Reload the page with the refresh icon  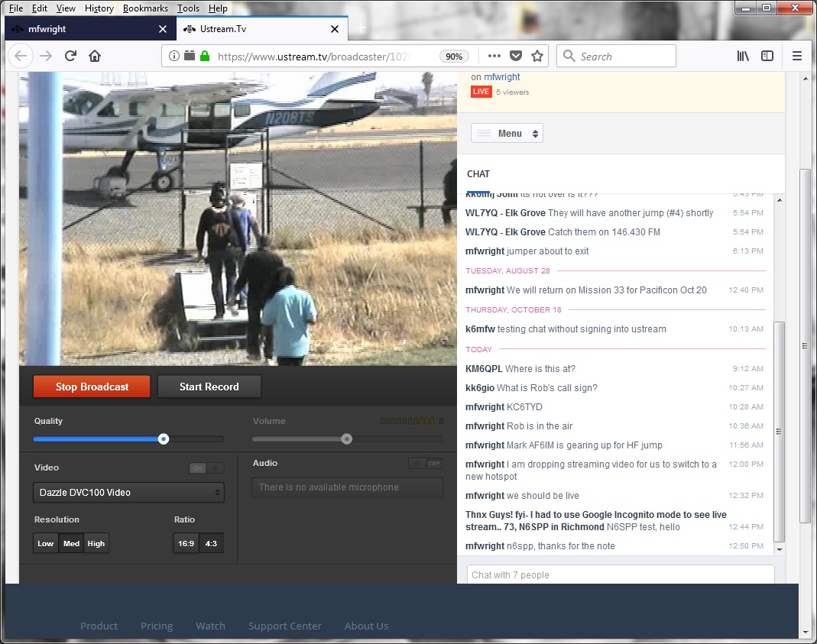click(70, 56)
